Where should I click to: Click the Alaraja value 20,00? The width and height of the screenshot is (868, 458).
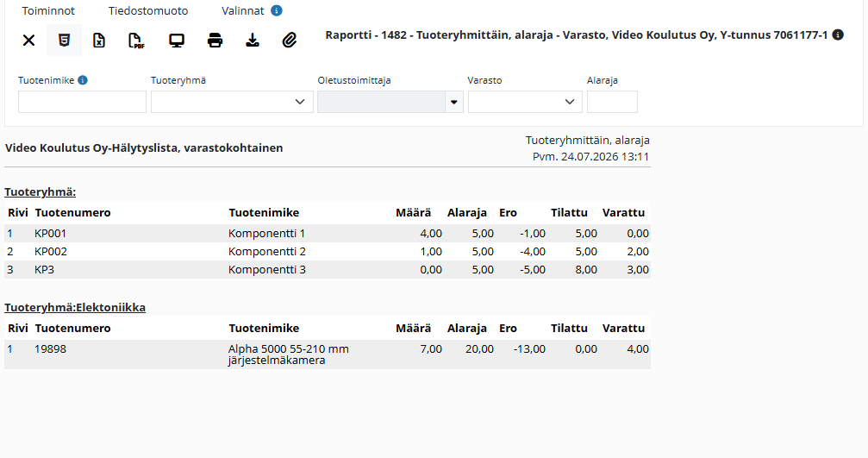pyautogui.click(x=479, y=349)
